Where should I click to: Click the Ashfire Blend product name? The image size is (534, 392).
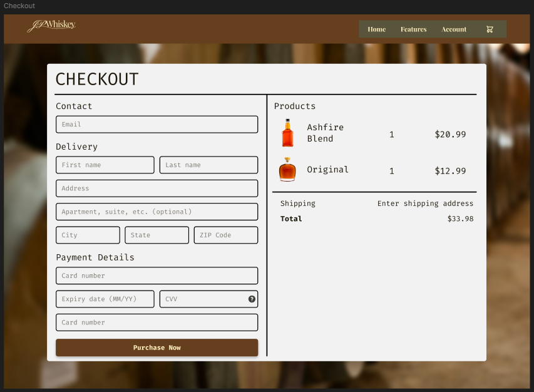(x=326, y=133)
